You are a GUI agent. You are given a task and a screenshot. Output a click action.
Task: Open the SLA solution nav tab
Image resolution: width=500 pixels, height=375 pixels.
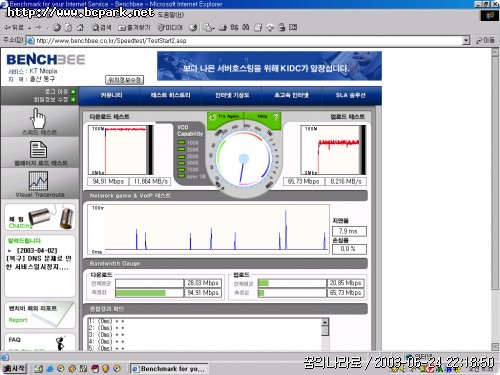(351, 95)
